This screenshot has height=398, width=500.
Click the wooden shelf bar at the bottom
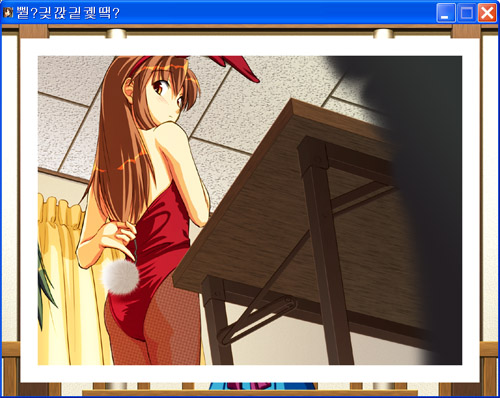click(x=250, y=393)
